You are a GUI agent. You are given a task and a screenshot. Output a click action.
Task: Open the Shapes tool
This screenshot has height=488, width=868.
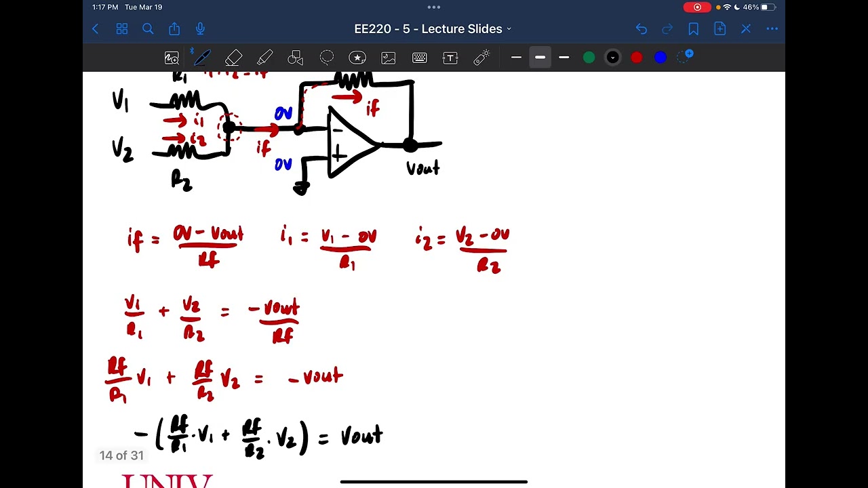(296, 58)
